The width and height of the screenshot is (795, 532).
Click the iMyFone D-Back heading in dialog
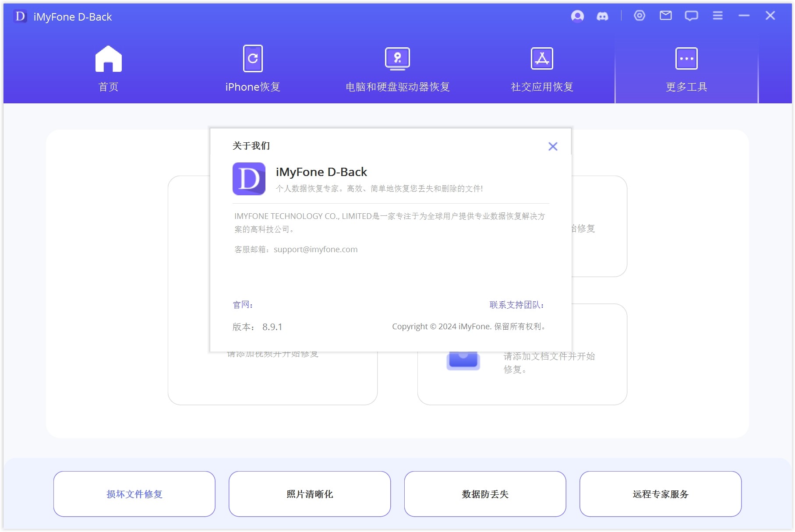[x=322, y=172]
